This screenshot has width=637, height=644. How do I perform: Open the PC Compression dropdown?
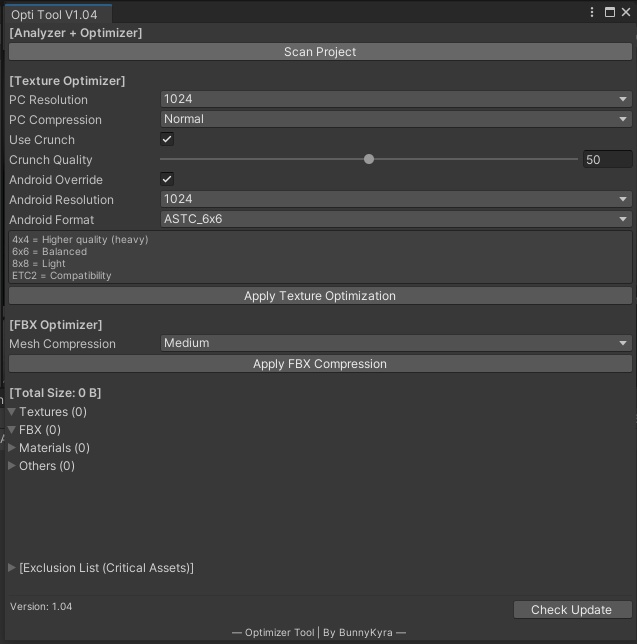coord(396,119)
